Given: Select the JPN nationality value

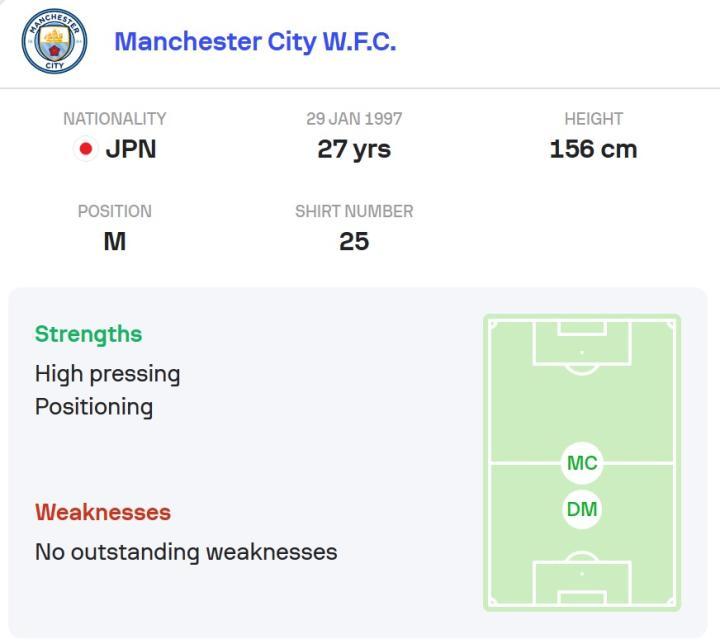Looking at the screenshot, I should click(x=131, y=150).
